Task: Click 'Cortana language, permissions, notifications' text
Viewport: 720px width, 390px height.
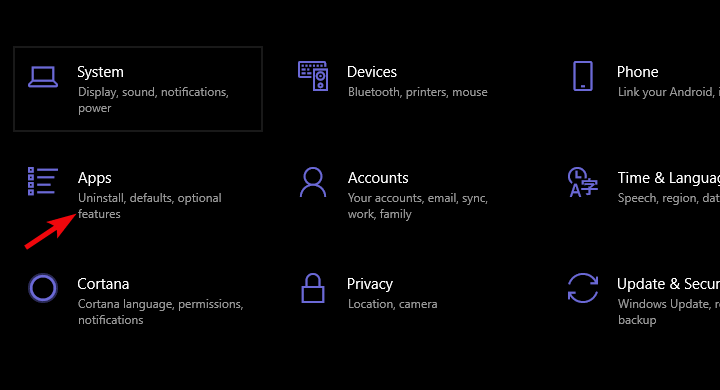Action: (160, 312)
